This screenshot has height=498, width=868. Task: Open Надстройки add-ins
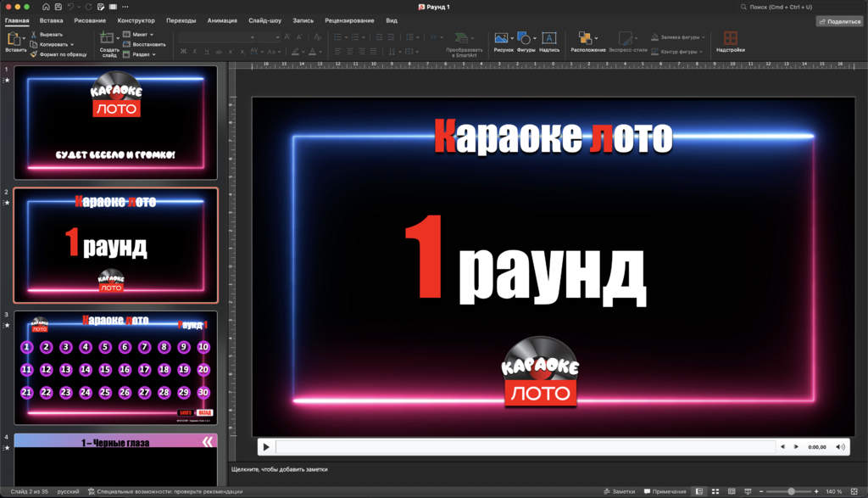[x=730, y=37]
